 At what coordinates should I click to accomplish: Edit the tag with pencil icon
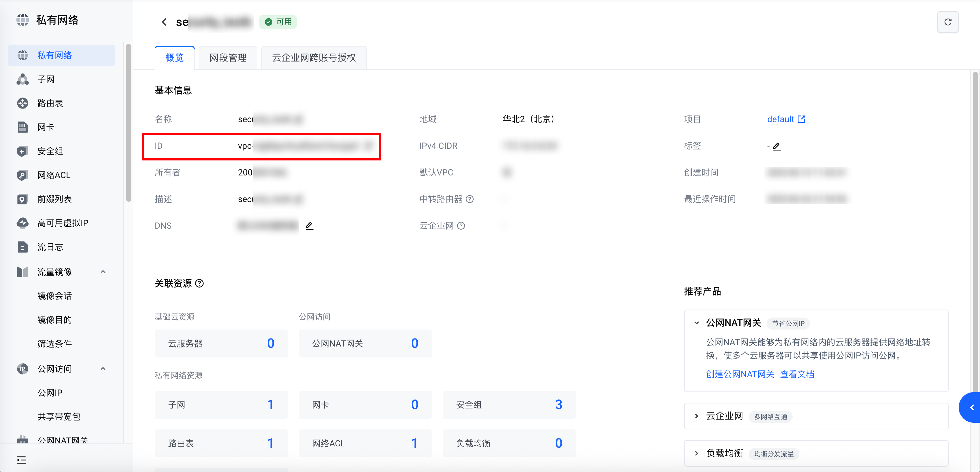pyautogui.click(x=776, y=146)
